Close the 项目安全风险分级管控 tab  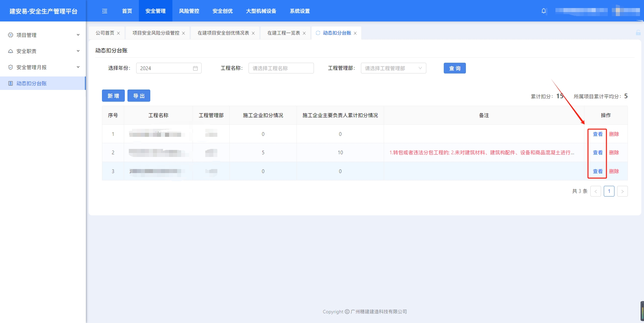point(183,33)
